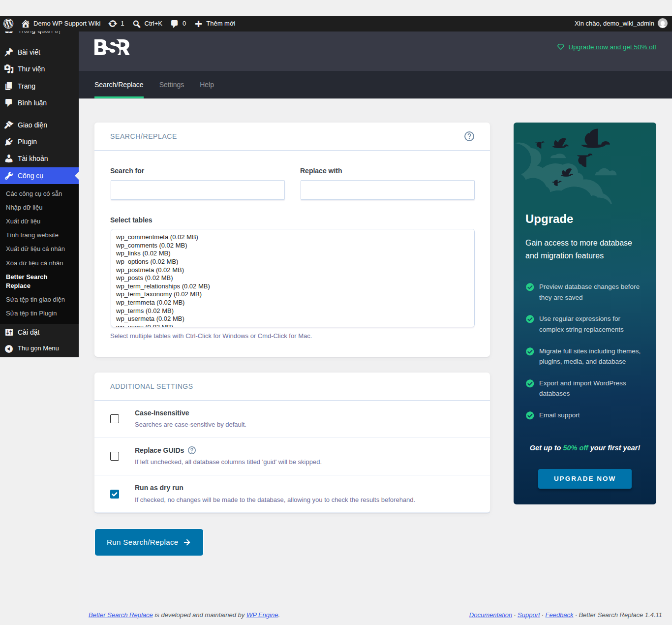
Task: Switch to the Search/Replace tab
Action: (119, 85)
